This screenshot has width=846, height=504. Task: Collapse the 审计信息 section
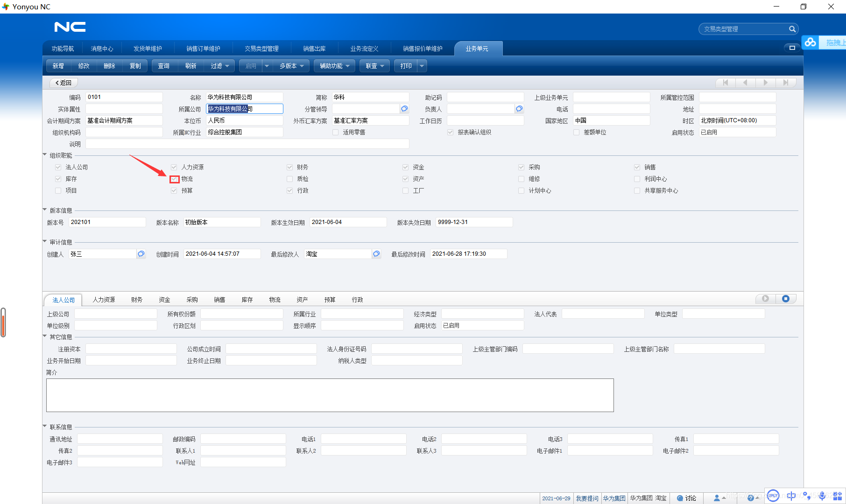[x=45, y=241]
